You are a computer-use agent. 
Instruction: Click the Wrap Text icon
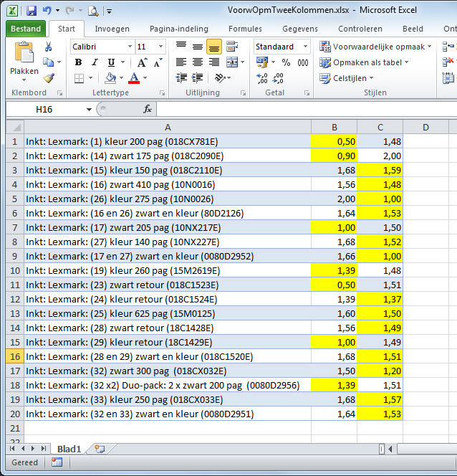tap(232, 47)
